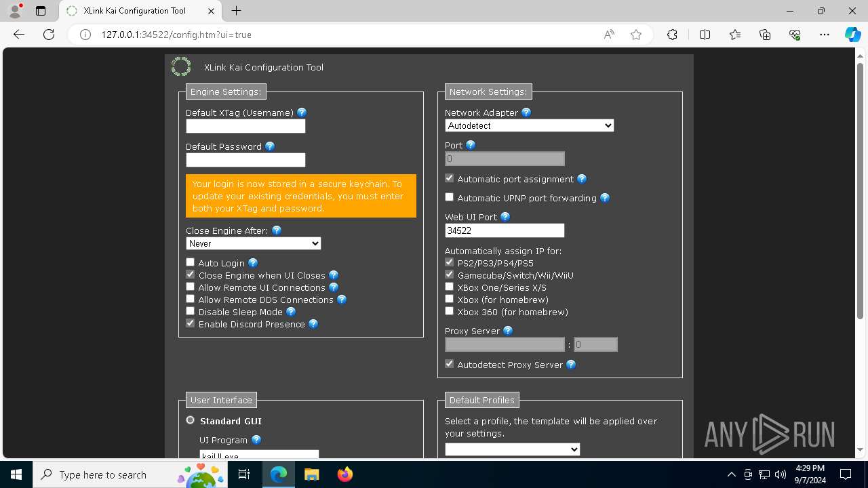Click help icon beside Default XTag
This screenshot has width=868, height=488.
point(302,113)
